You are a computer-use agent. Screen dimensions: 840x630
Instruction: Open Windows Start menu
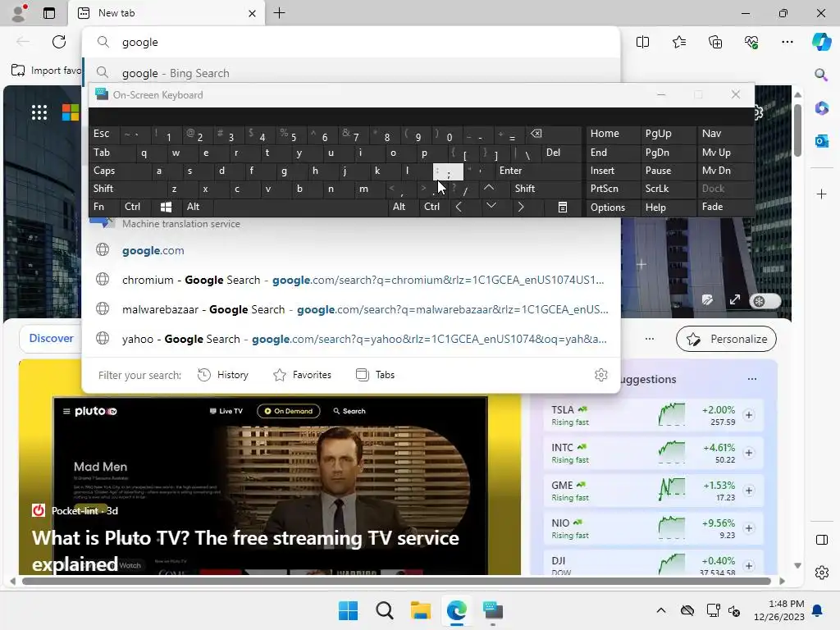(348, 610)
